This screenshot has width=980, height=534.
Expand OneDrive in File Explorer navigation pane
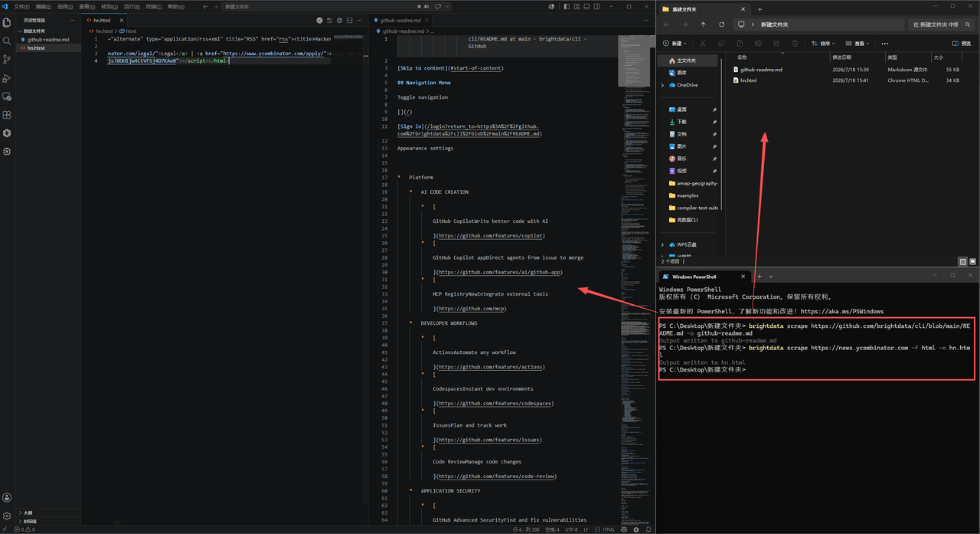[662, 85]
